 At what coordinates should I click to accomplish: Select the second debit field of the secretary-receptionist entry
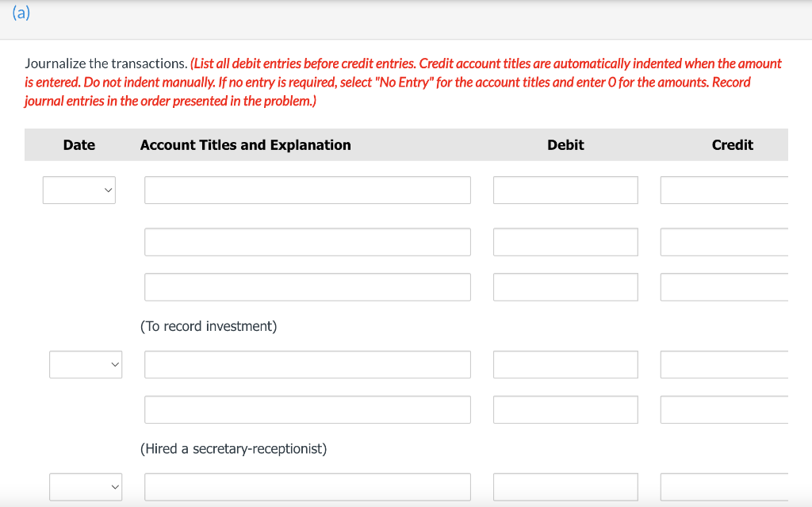coord(565,409)
